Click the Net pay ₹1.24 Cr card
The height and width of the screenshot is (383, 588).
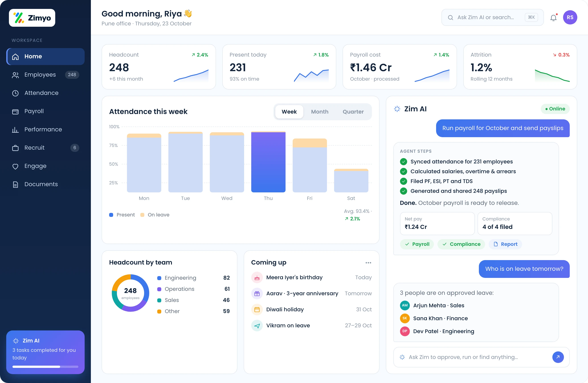click(437, 224)
